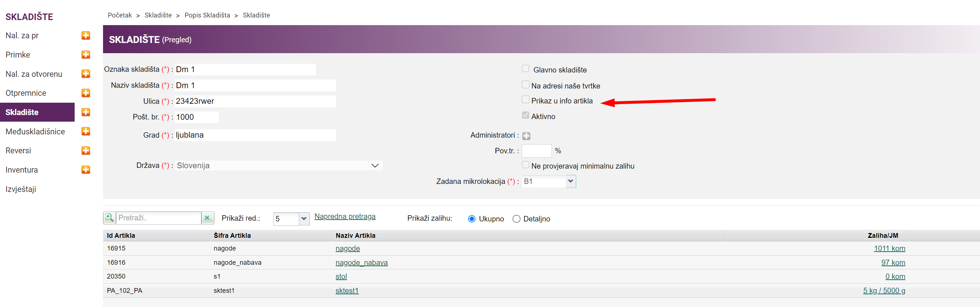Check Na adresi naše tvrtke

[525, 84]
